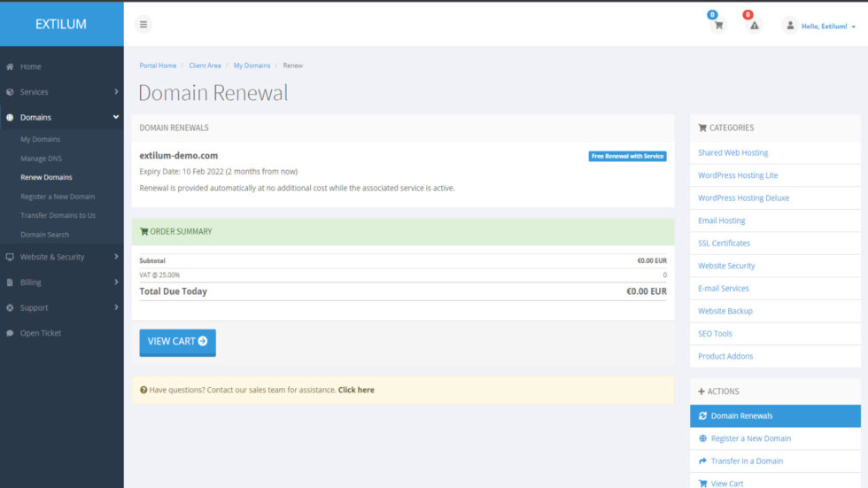Open E-mail Services category

point(724,288)
